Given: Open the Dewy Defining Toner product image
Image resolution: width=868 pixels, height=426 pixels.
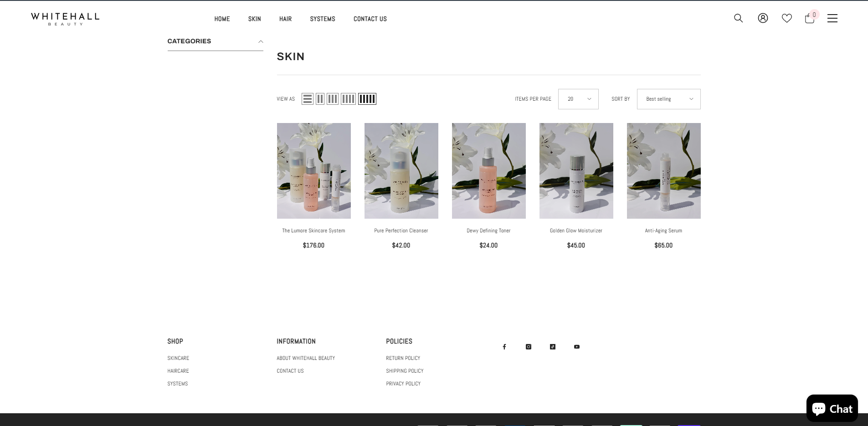Looking at the screenshot, I should click(x=488, y=171).
